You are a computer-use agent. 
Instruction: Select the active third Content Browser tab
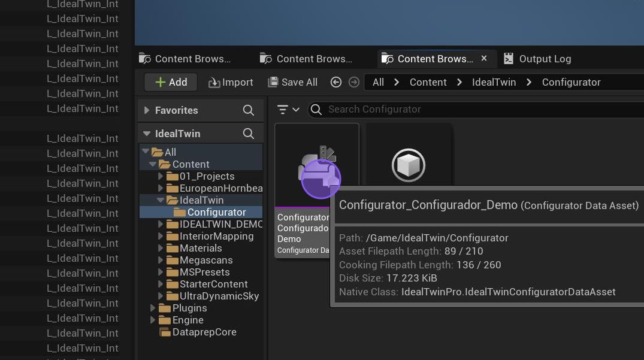tap(436, 59)
